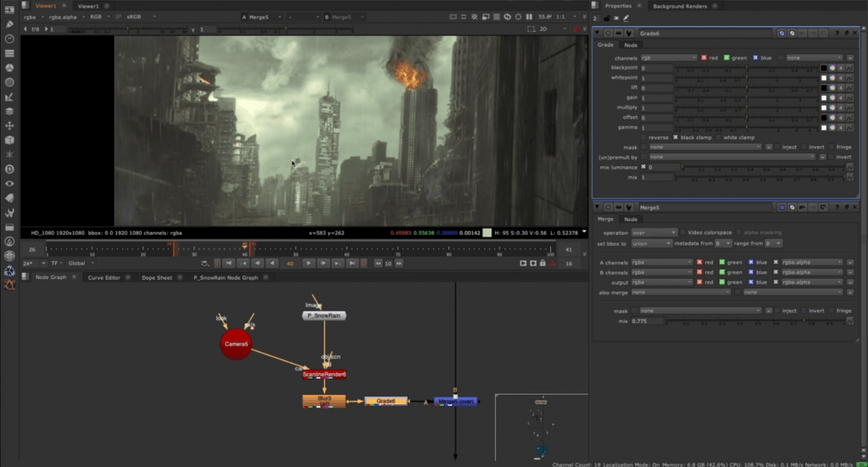Toggle the Video colorspace checkbox
868x467 pixels.
[685, 232]
